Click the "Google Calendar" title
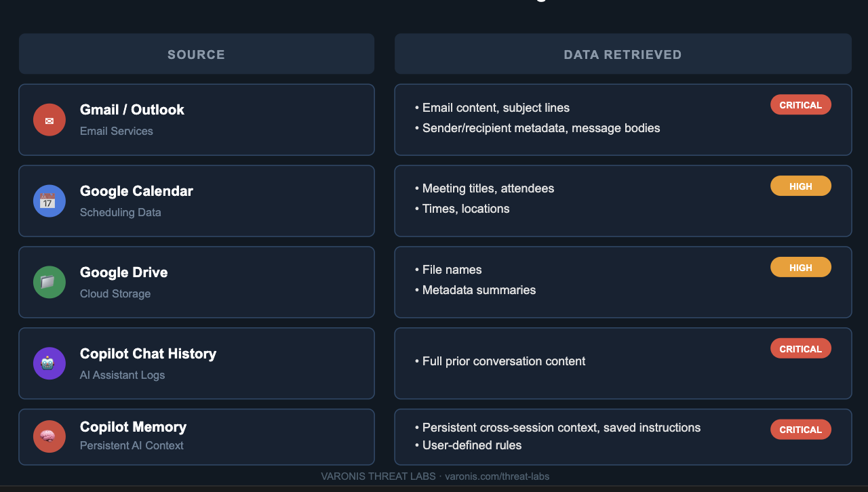 pyautogui.click(x=136, y=191)
